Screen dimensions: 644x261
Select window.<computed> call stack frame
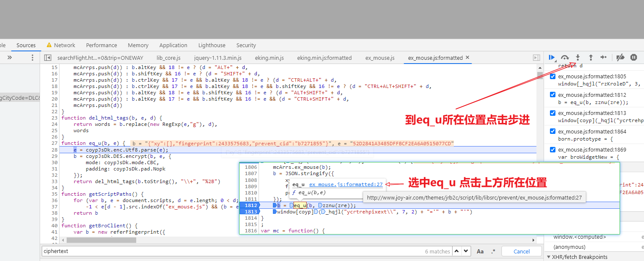pyautogui.click(x=581, y=237)
